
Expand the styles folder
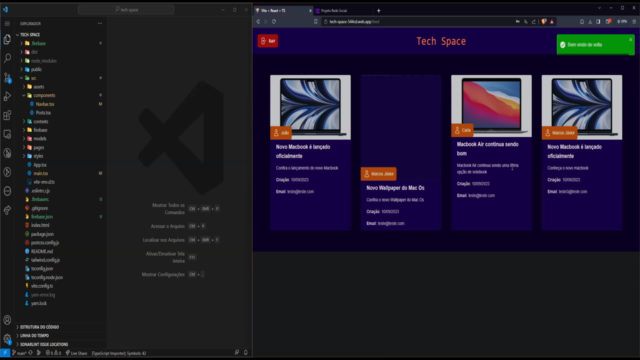(x=38, y=156)
